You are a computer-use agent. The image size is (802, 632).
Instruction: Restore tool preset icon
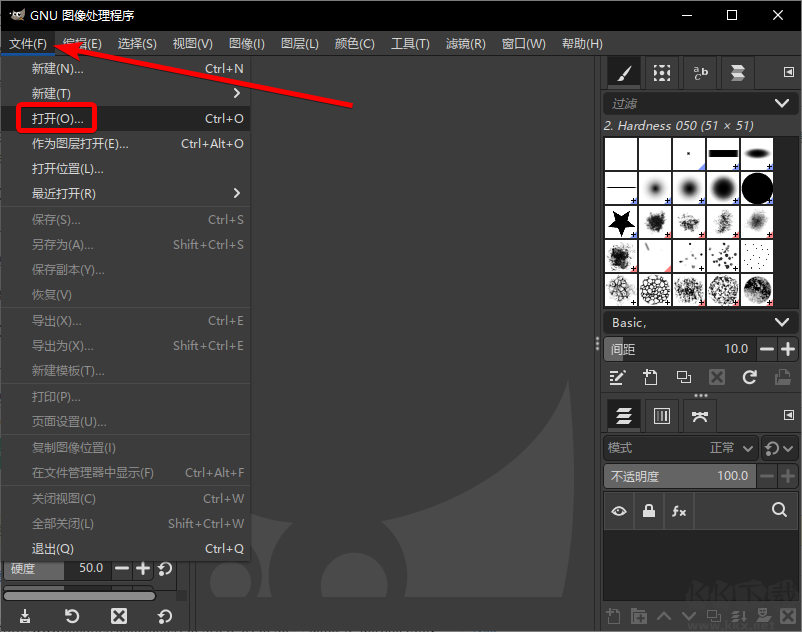72,616
